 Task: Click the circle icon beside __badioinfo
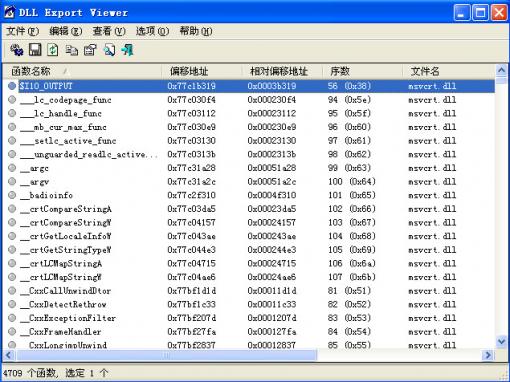click(x=12, y=195)
